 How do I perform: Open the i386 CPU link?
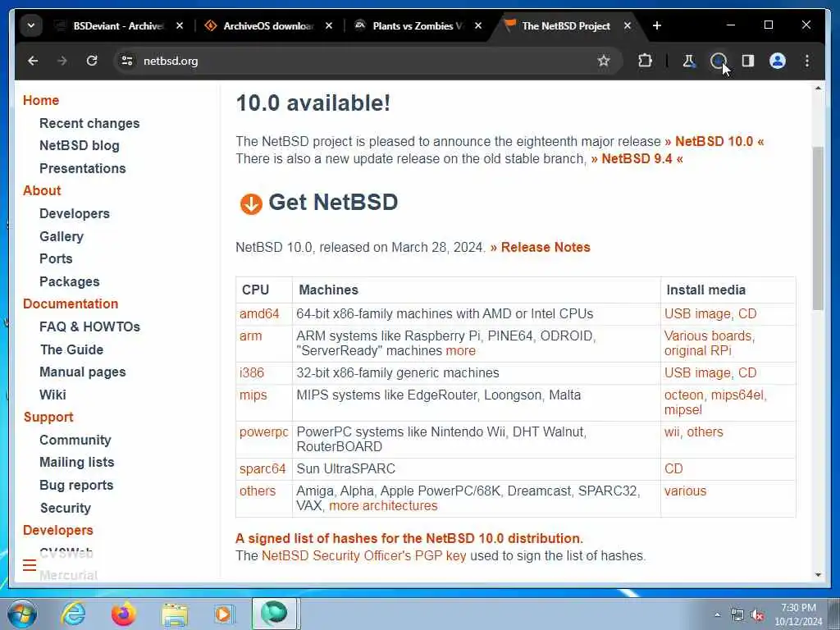point(252,373)
